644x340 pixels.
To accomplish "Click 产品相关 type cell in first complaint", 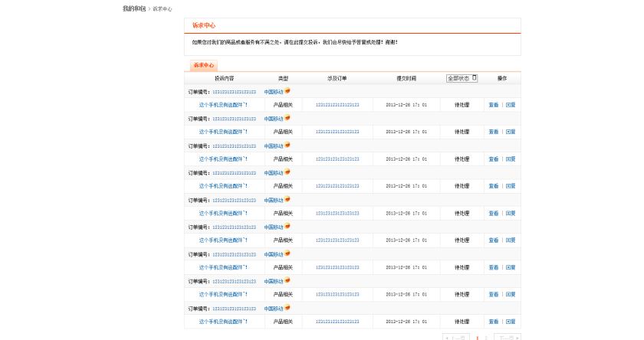I will point(283,105).
